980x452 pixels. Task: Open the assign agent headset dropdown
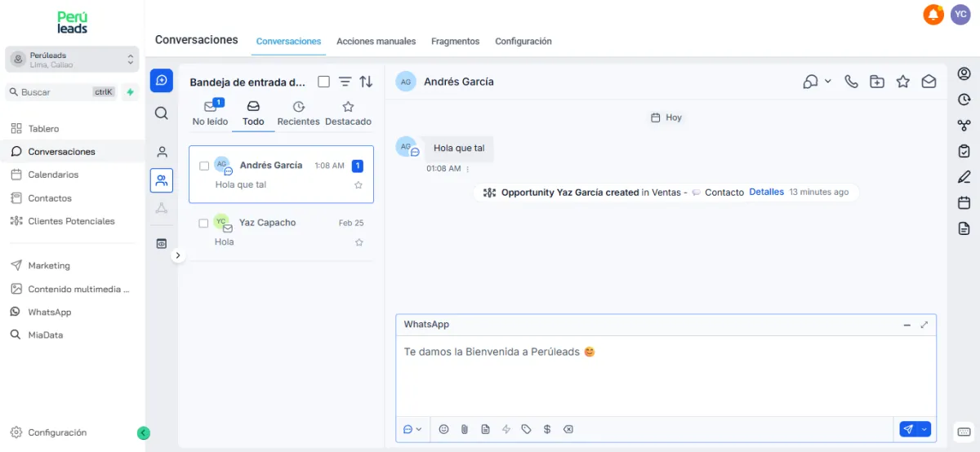pos(817,82)
